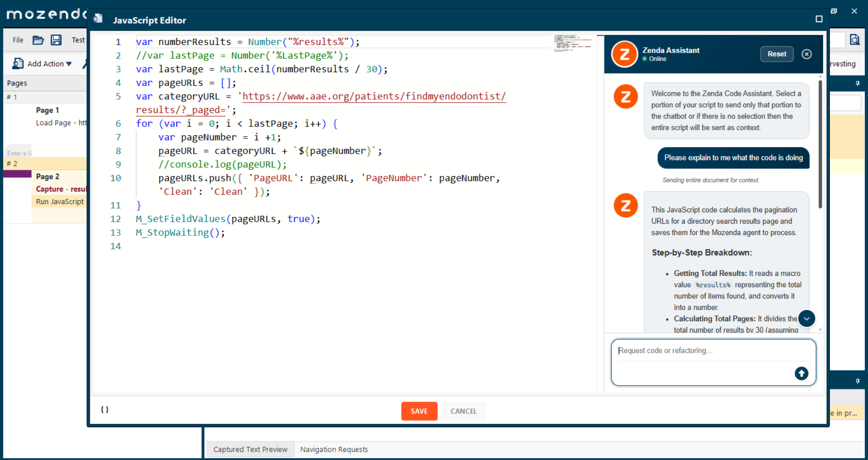Click the aae.org URL string in code
This screenshot has height=460, width=868.
pos(321,103)
